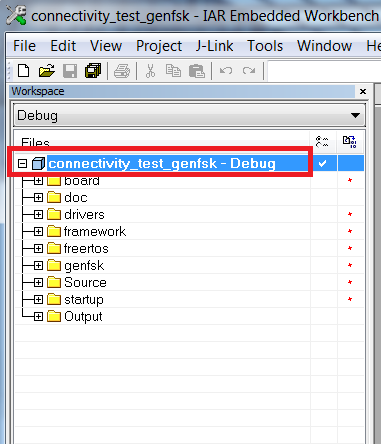This screenshot has height=444, width=381.
Task: Click the board folder icon
Action: coord(54,181)
